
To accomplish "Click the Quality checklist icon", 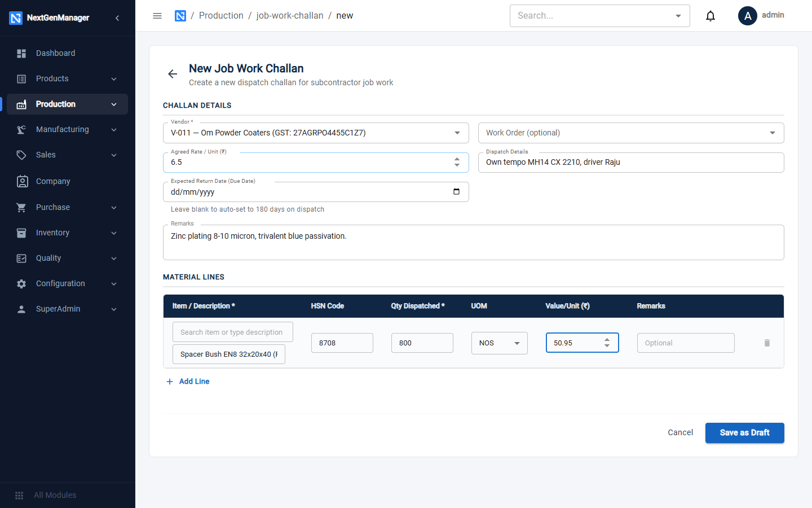I will coord(21,258).
